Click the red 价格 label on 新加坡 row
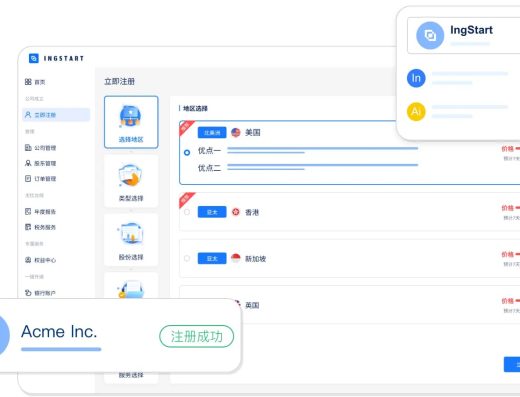 pos(508,254)
